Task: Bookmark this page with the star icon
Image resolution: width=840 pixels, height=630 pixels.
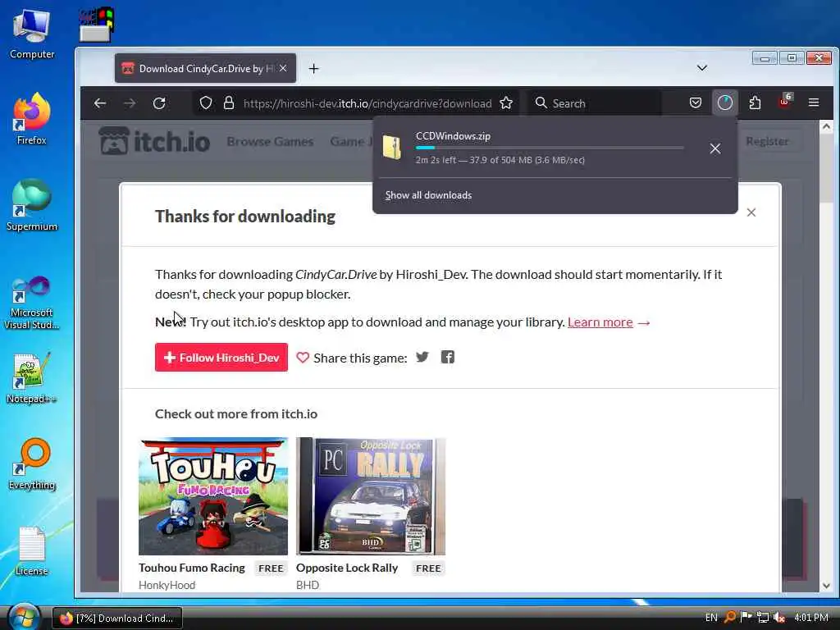Action: tap(506, 103)
